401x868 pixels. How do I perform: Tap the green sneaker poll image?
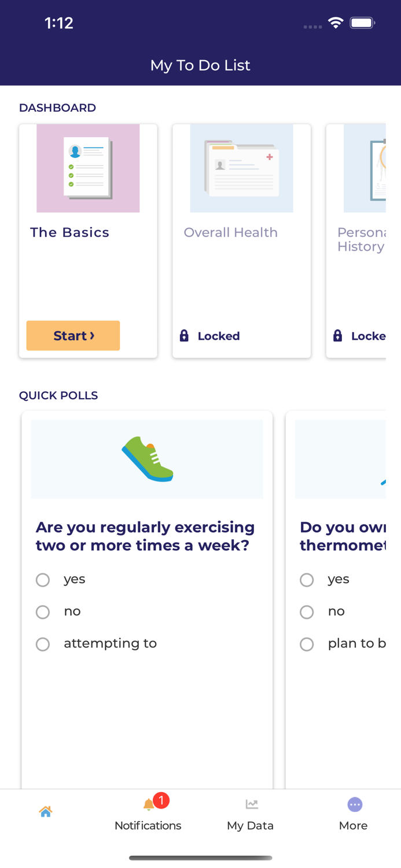click(x=147, y=459)
